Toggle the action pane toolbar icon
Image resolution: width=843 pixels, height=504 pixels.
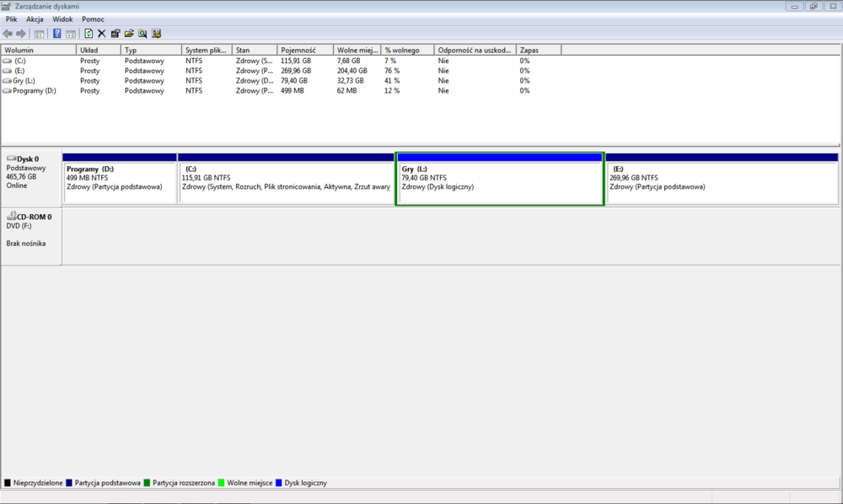(x=71, y=34)
